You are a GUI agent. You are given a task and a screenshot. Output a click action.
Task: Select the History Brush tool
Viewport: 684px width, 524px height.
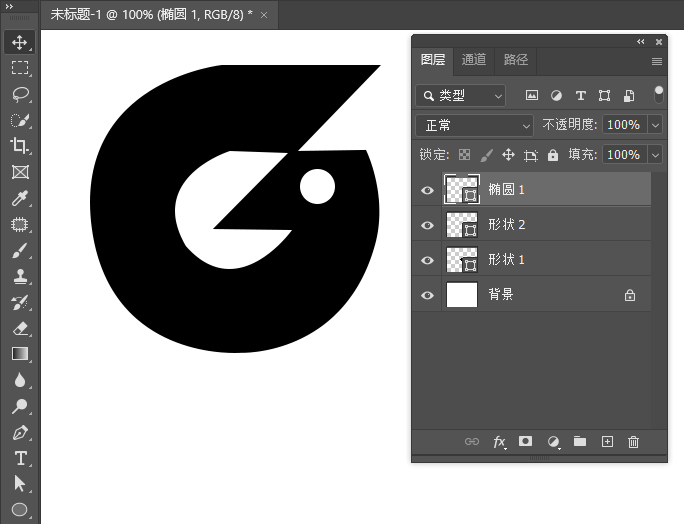20,302
